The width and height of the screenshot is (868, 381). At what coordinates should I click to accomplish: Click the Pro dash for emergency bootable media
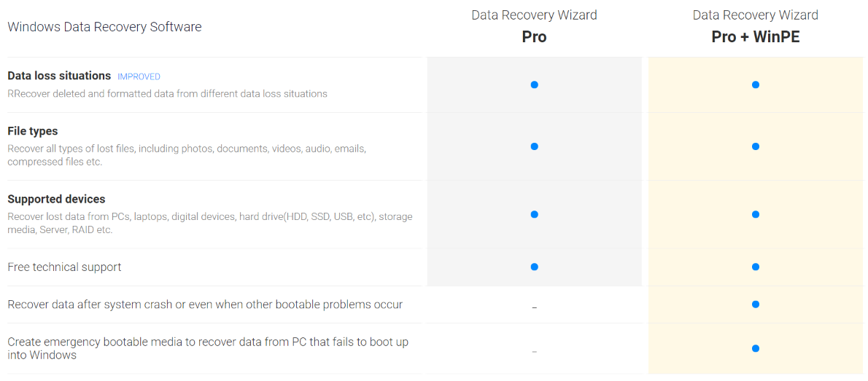click(x=534, y=353)
